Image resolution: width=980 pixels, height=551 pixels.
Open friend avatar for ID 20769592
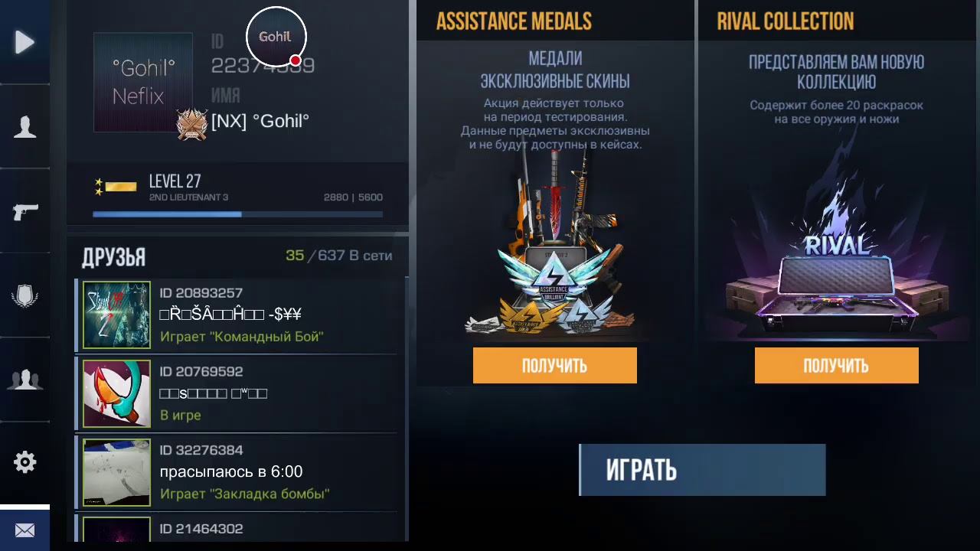click(117, 393)
